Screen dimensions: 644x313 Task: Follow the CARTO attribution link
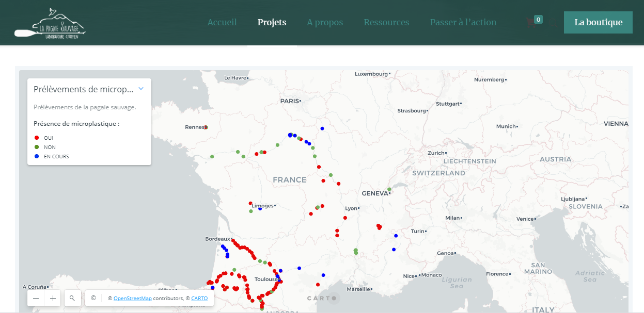tap(199, 299)
